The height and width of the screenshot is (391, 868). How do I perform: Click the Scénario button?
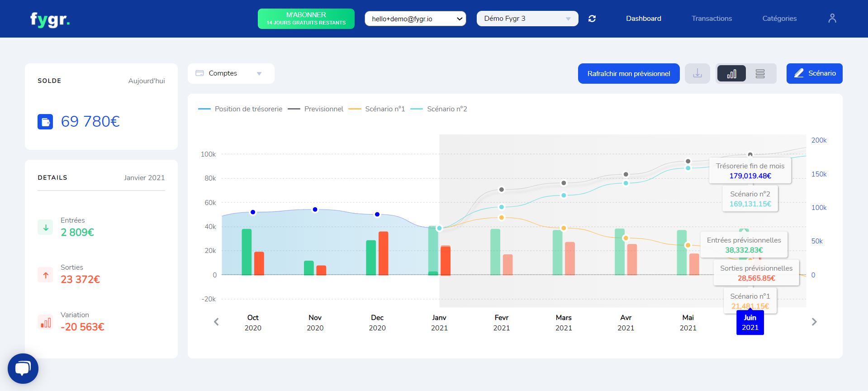(815, 73)
